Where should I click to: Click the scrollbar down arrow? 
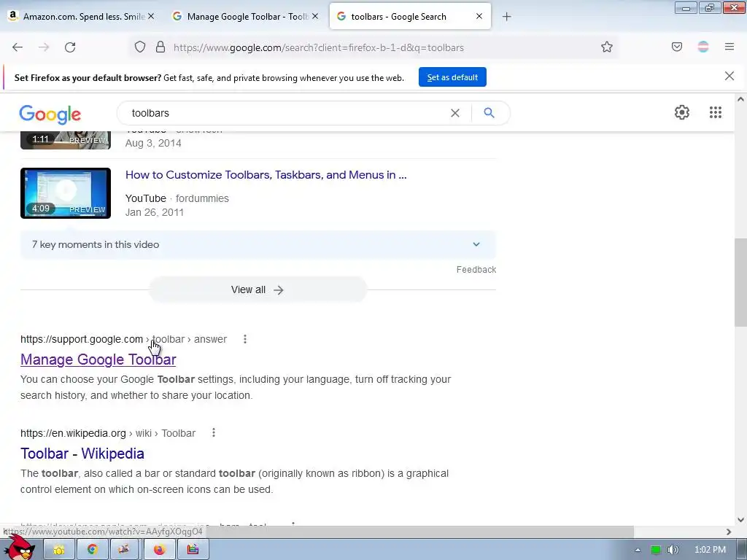740,519
